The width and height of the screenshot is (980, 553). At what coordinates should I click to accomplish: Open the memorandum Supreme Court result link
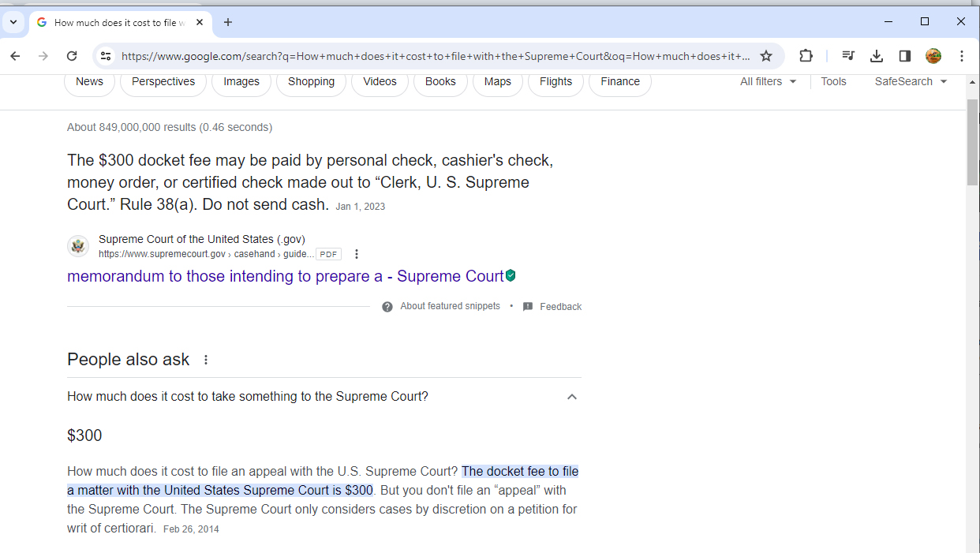[x=285, y=276]
